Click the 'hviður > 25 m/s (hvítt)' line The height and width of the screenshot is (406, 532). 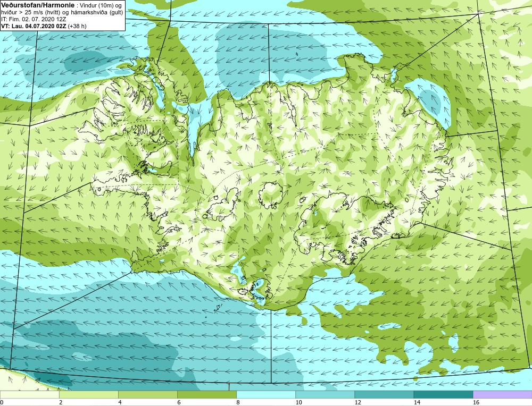30,12
